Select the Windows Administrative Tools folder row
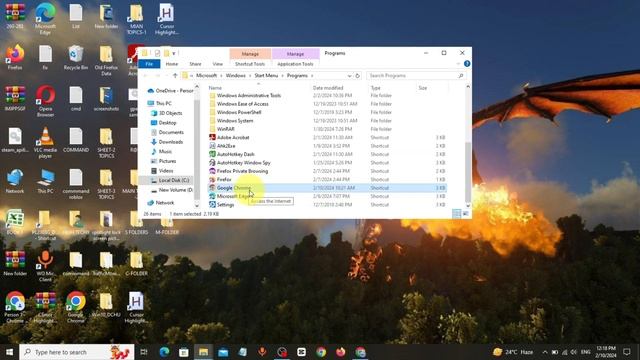640x360 pixels. 327,96
